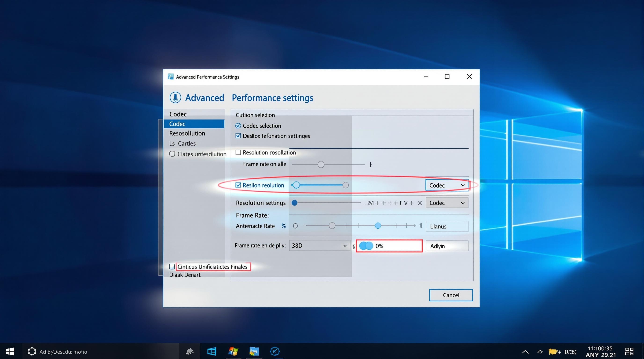The width and height of the screenshot is (644, 359).
Task: Open the File Explorer taskbar icon
Action: pos(254,351)
